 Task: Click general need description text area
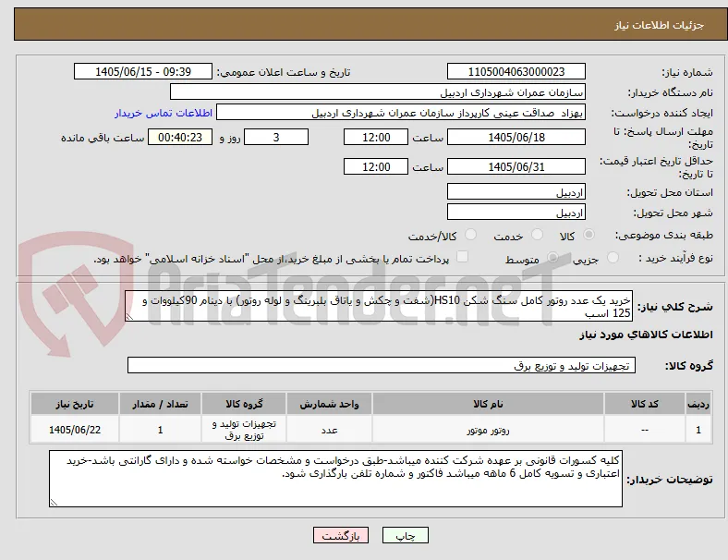pos(379,306)
